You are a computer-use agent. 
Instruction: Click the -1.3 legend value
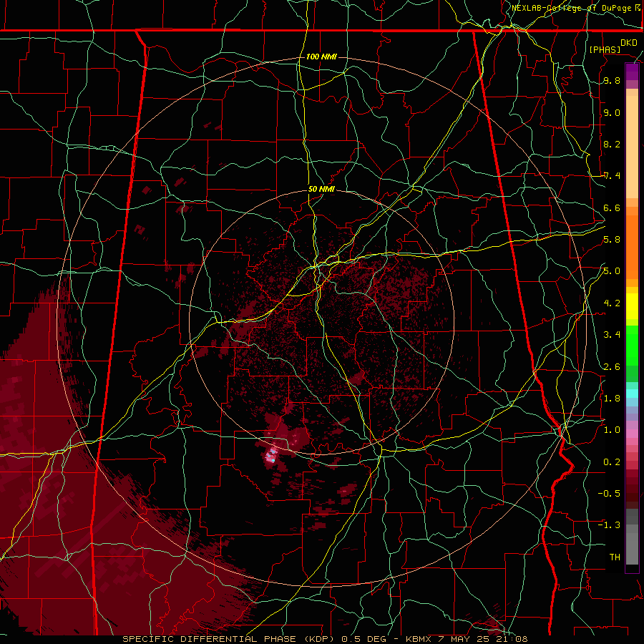[x=609, y=525]
